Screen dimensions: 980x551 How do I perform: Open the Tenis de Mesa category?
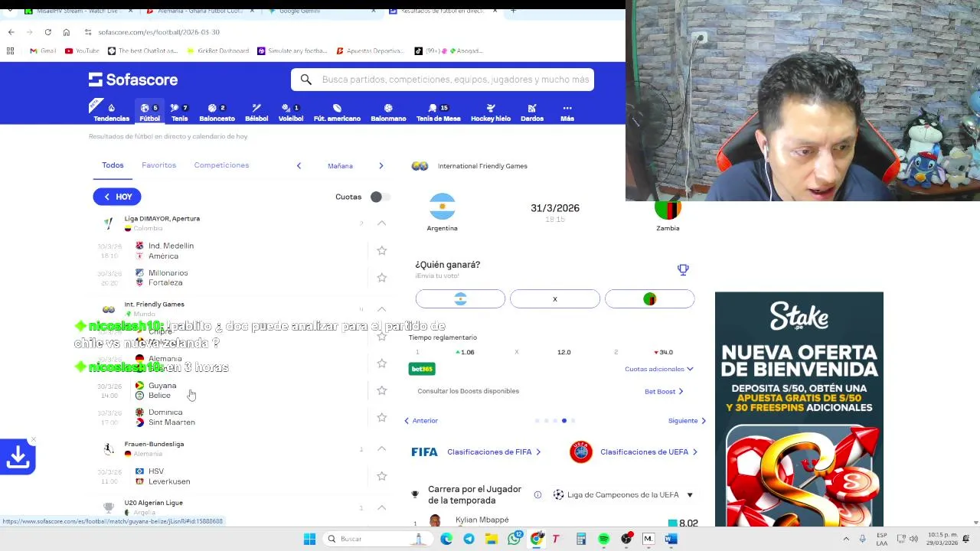(438, 112)
